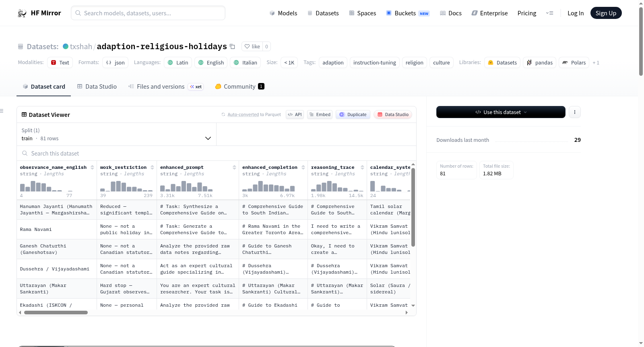Click the adaption tag
The height and width of the screenshot is (347, 644).
point(333,62)
